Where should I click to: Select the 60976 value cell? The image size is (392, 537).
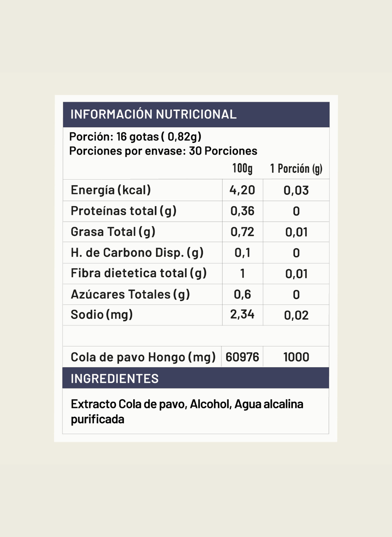point(242,357)
